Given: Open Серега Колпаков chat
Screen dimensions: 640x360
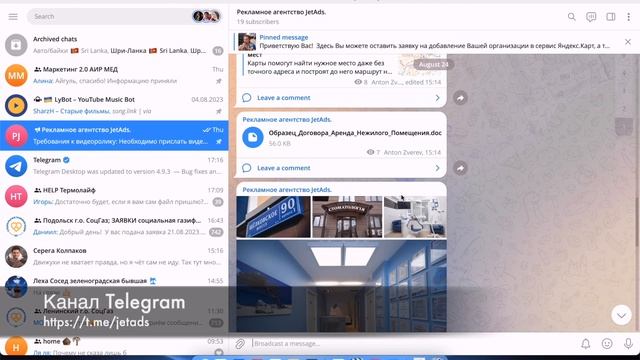Looking at the screenshot, I should click(114, 256).
